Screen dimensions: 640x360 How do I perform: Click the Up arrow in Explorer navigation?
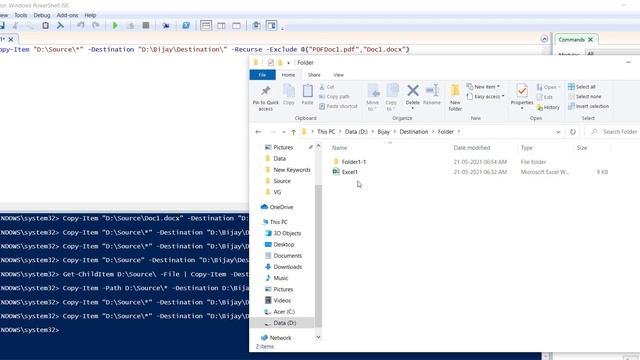pyautogui.click(x=293, y=132)
